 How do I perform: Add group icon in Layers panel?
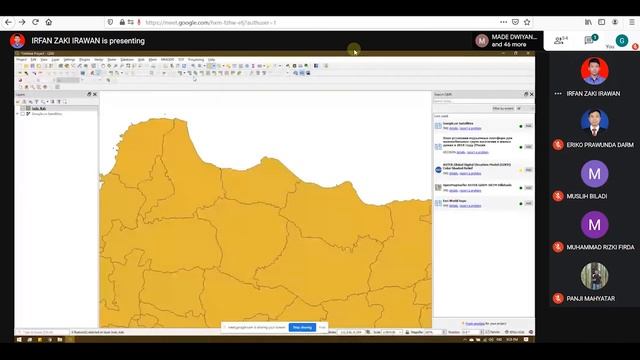(24, 102)
